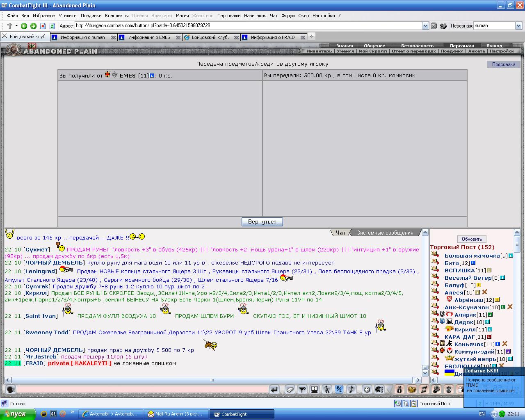Close the Информация о numan tab
The width and height of the screenshot is (525, 420).
coord(114,37)
